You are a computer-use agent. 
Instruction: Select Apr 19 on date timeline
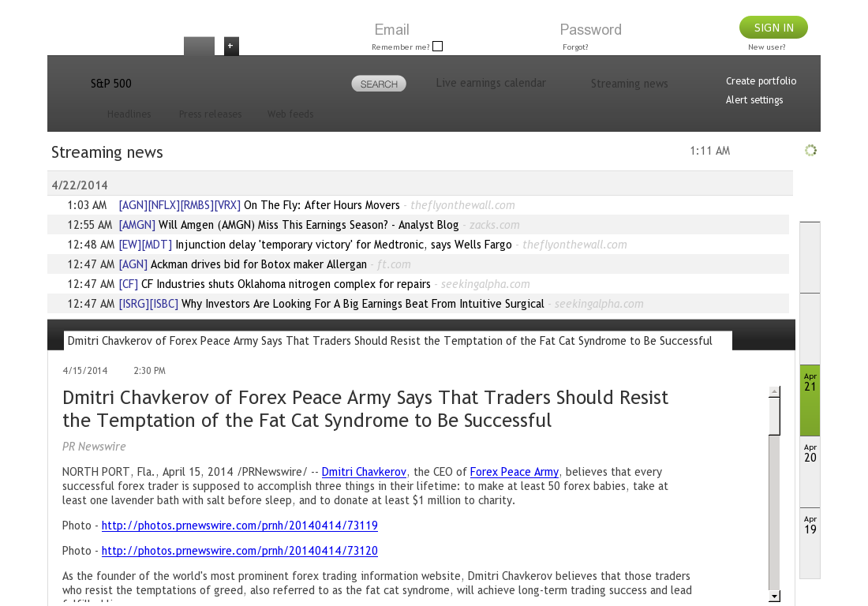(x=810, y=543)
